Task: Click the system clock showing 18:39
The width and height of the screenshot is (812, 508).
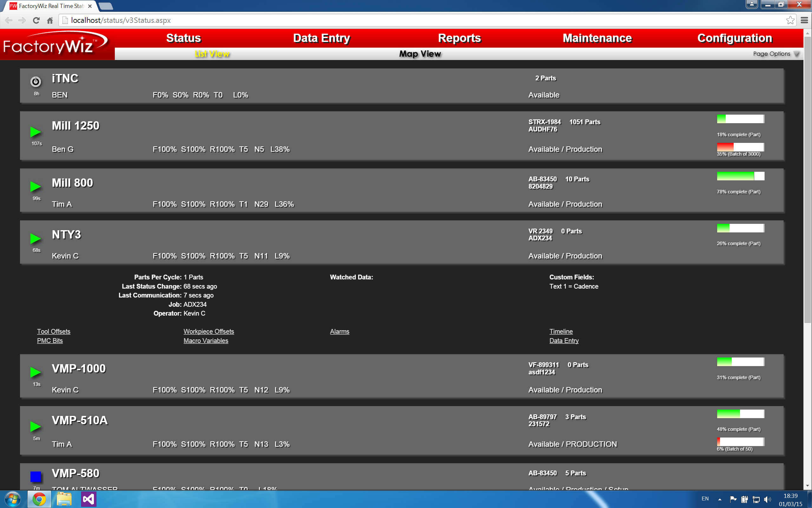Action: click(790, 496)
